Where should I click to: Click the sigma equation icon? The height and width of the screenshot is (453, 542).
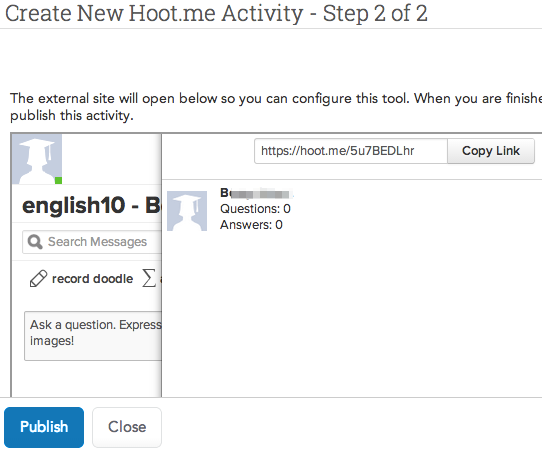[149, 278]
